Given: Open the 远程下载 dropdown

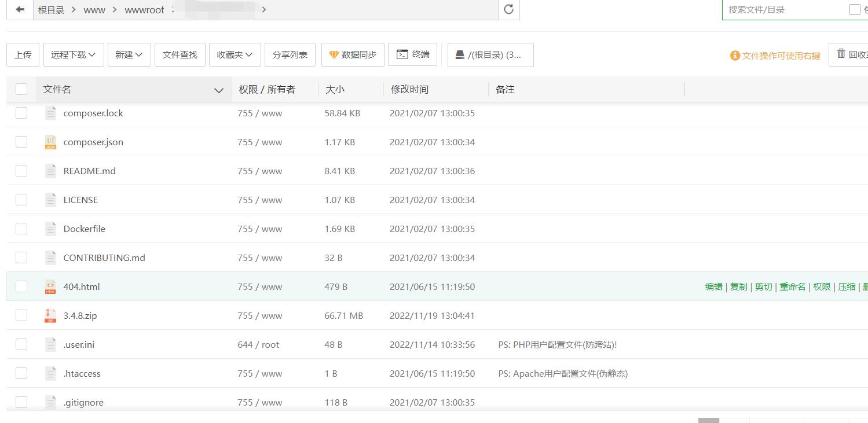Looking at the screenshot, I should pos(74,54).
